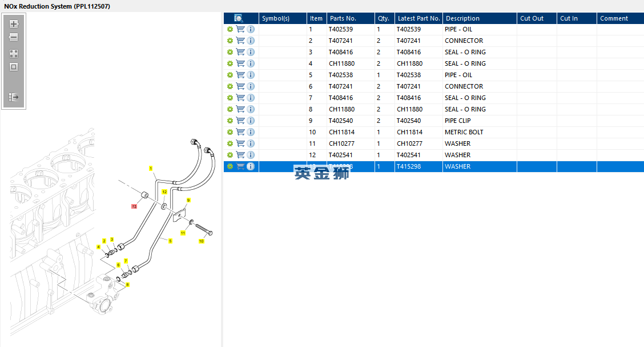644x347 pixels.
Task: Show info for item 12 T402541
Action: pos(251,155)
